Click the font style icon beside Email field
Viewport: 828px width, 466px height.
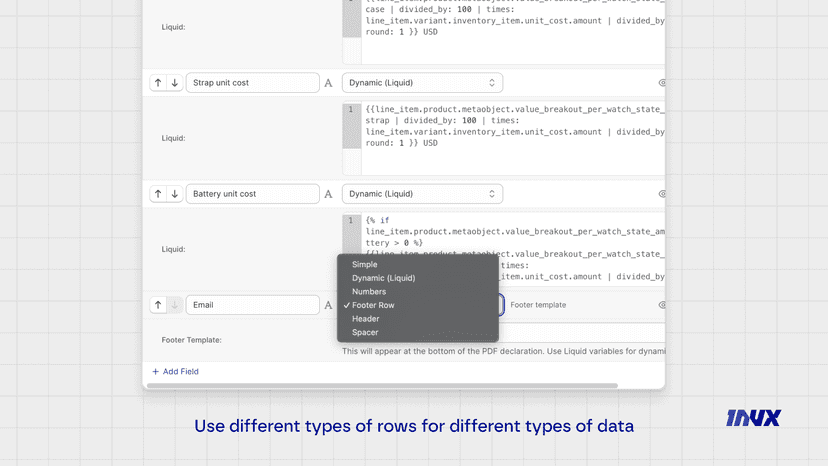328,305
